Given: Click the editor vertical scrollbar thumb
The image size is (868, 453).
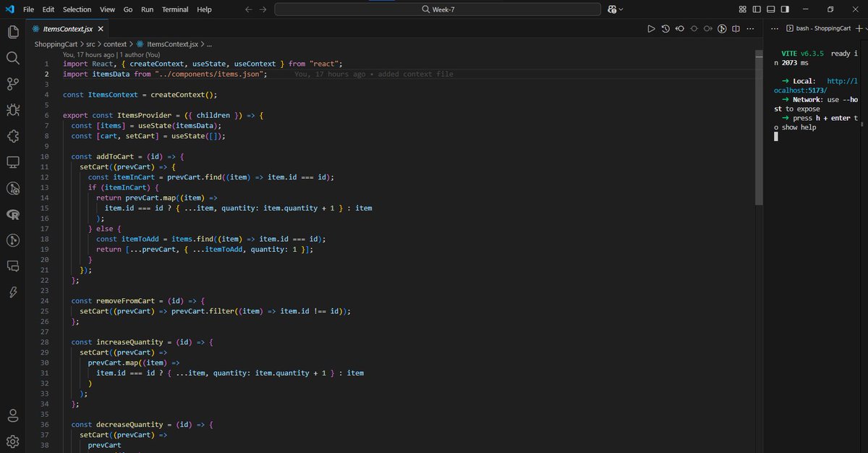Looking at the screenshot, I should pyautogui.click(x=759, y=127).
